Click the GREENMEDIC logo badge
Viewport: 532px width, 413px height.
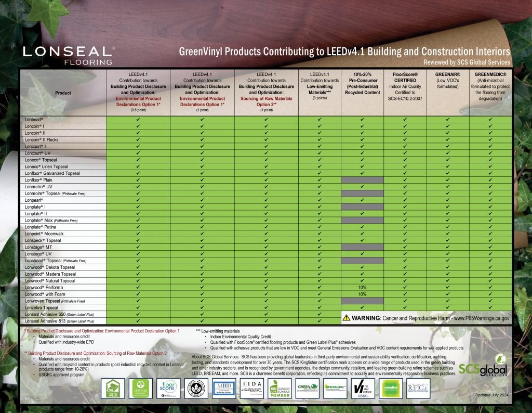pos(335,388)
